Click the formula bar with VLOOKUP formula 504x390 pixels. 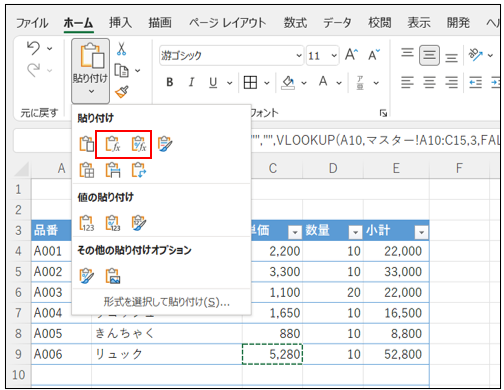pos(375,141)
